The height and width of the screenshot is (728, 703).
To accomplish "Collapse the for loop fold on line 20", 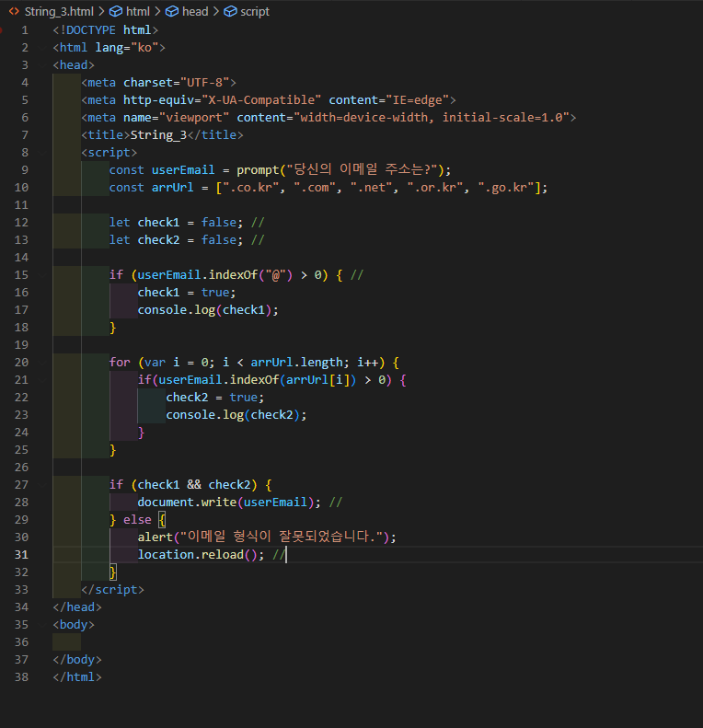I will point(42,362).
